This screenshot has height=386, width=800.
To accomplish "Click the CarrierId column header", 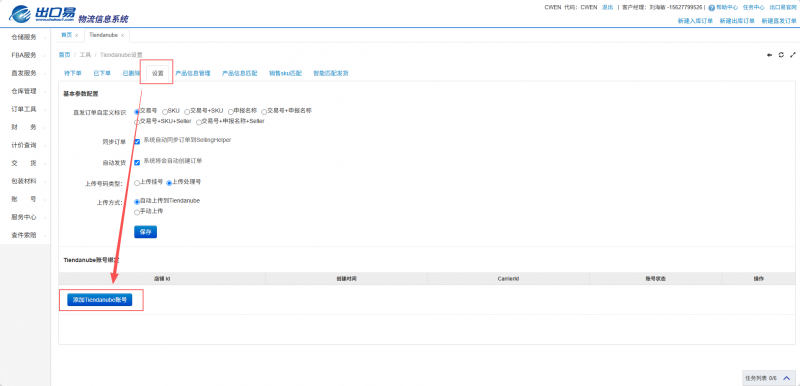I will point(508,279).
